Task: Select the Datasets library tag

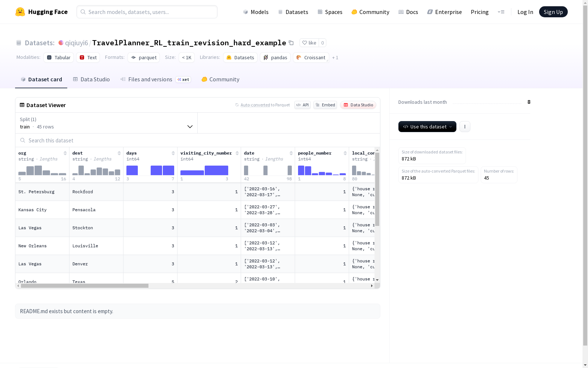Action: coord(240,57)
